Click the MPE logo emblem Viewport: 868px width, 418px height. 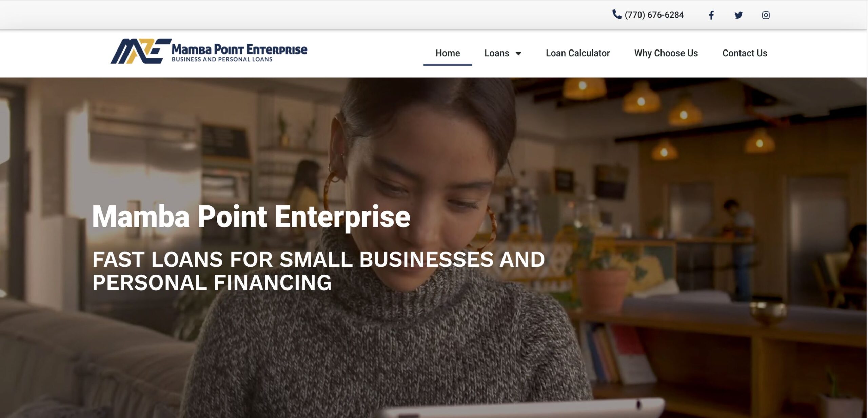click(141, 51)
